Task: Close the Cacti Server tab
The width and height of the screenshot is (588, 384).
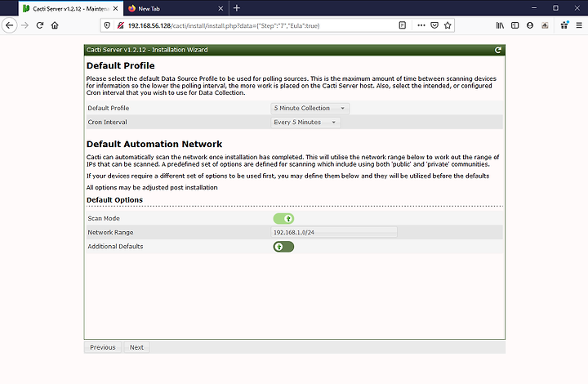Action: pyautogui.click(x=115, y=8)
